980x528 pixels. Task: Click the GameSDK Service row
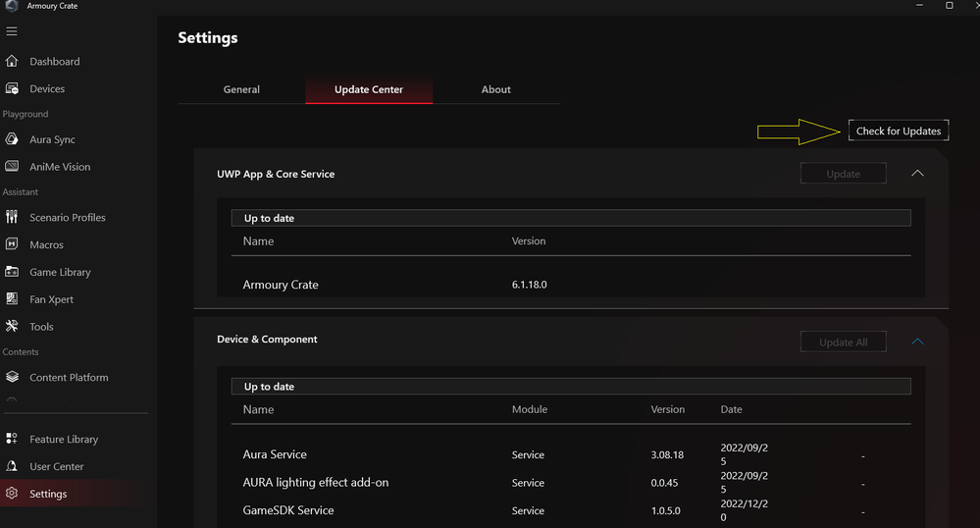[571, 510]
